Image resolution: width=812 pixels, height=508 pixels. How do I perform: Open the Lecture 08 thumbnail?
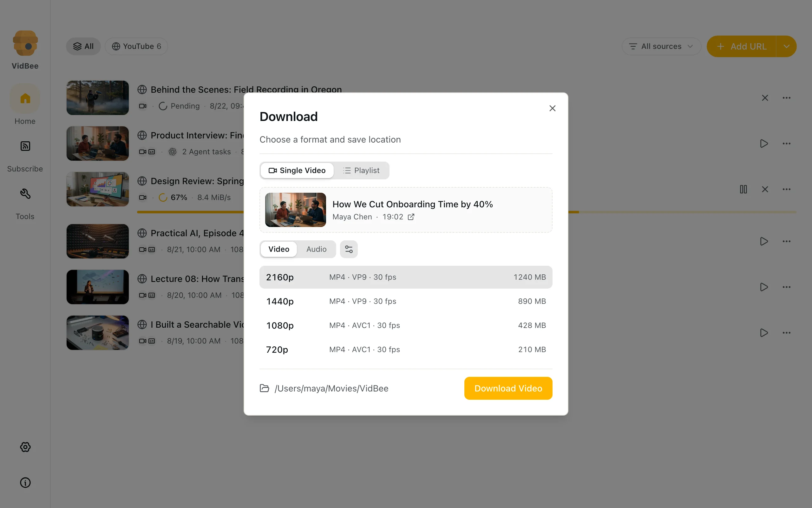(97, 287)
